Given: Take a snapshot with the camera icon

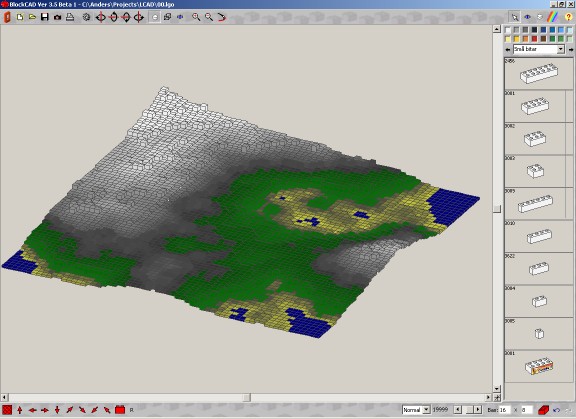Looking at the screenshot, I should click(57, 17).
